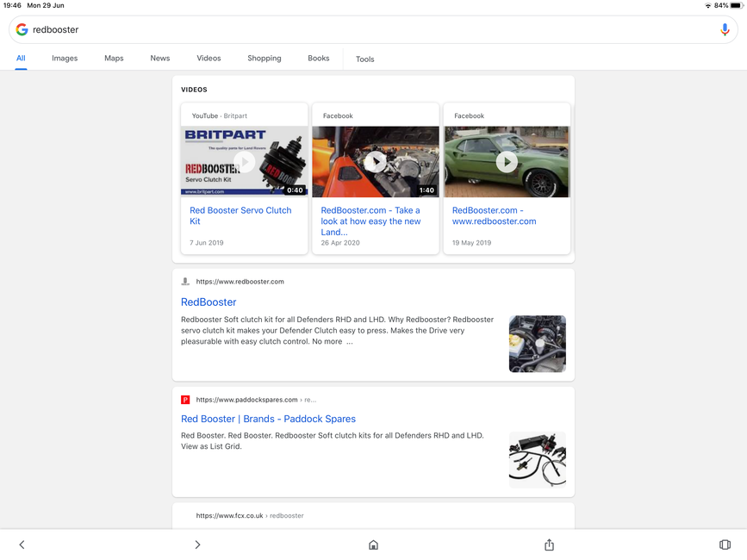The height and width of the screenshot is (560, 747).
Task: Tap the 19:46 clock in status bar
Action: pyautogui.click(x=12, y=5)
